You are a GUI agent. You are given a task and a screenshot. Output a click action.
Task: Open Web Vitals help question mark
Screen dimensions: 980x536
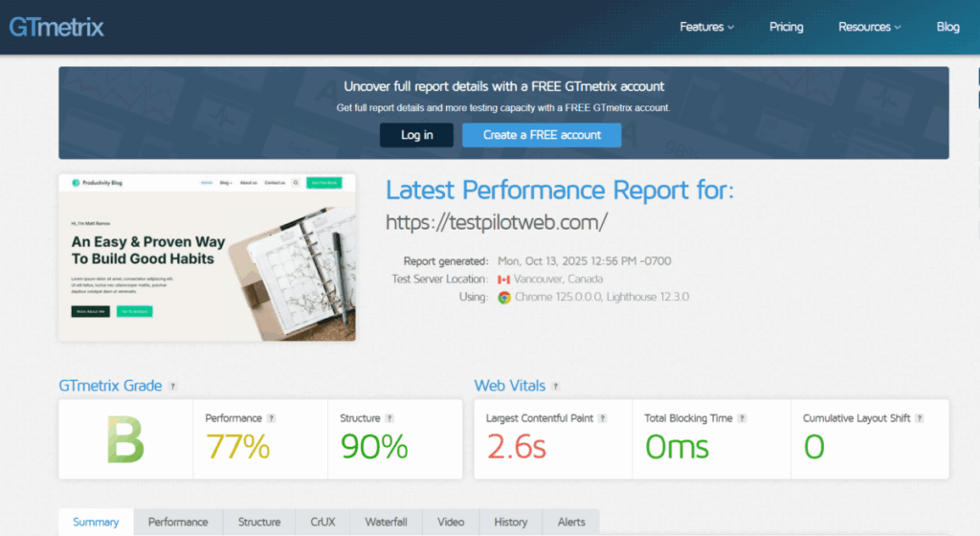pos(556,387)
